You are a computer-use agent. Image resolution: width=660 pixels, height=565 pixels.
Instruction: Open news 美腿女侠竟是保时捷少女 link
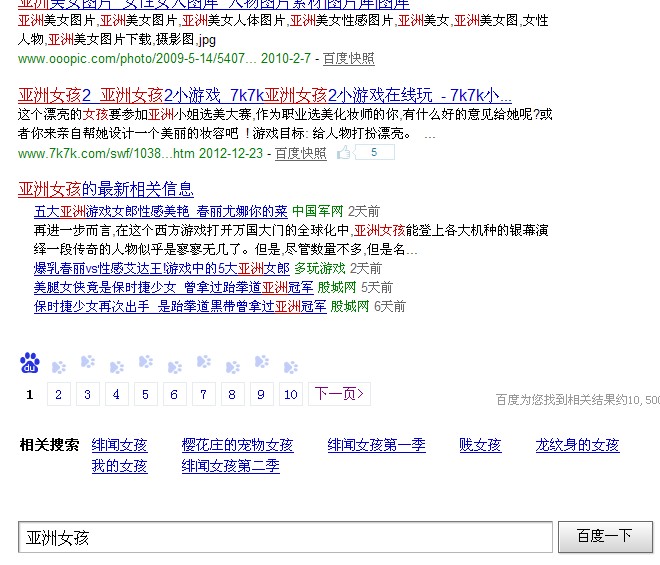[x=173, y=288]
